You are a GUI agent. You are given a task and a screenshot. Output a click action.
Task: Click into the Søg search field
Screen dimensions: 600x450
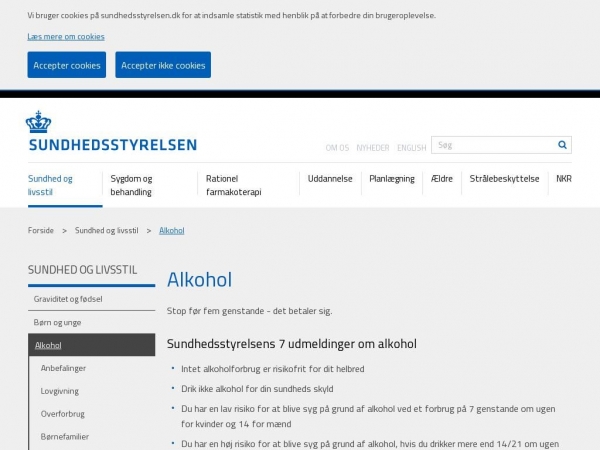click(x=491, y=145)
